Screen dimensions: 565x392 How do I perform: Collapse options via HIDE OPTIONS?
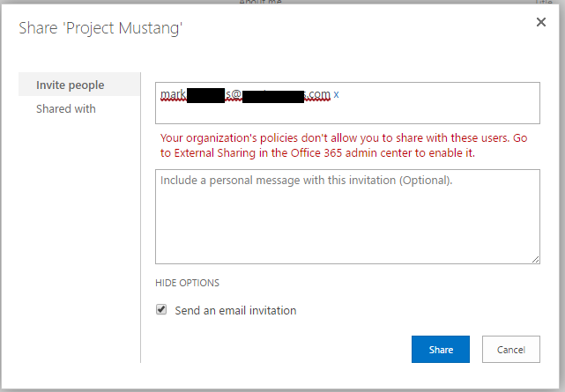[x=187, y=283]
